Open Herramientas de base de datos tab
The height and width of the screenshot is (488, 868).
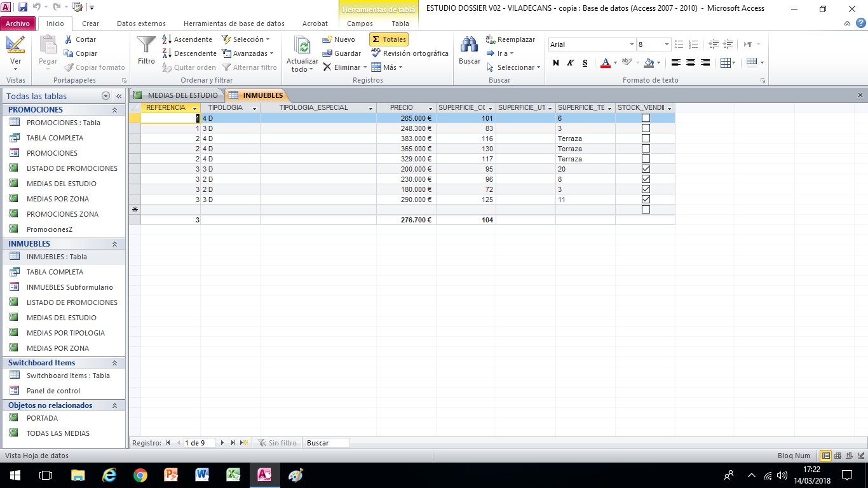pyautogui.click(x=234, y=24)
